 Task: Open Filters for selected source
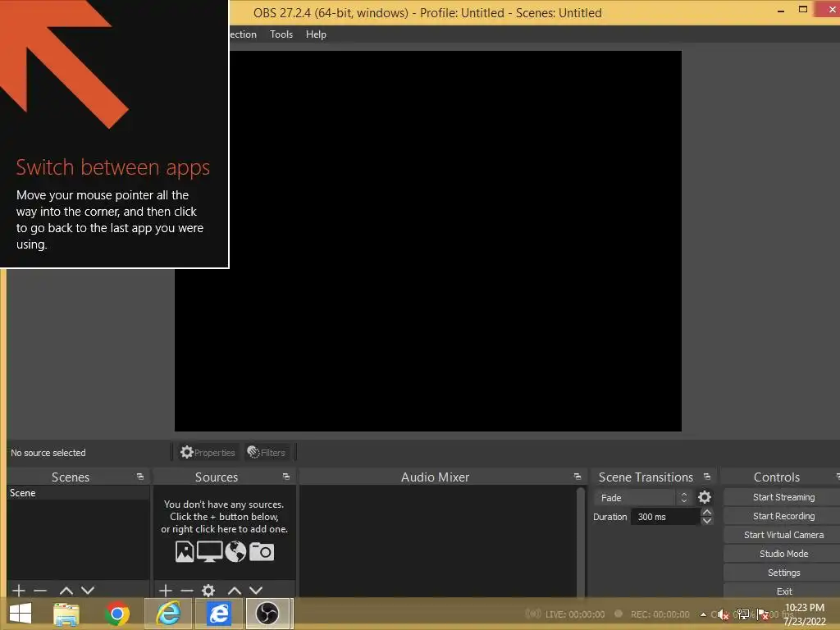(x=267, y=452)
